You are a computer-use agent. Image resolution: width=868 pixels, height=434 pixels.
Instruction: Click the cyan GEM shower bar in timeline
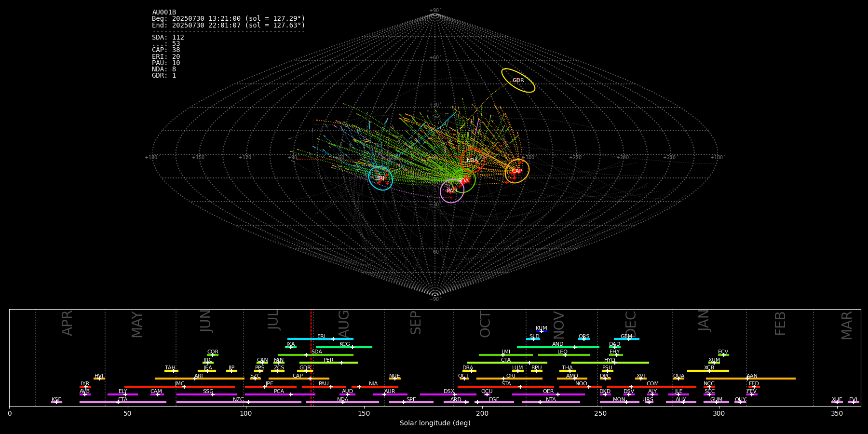626,339
